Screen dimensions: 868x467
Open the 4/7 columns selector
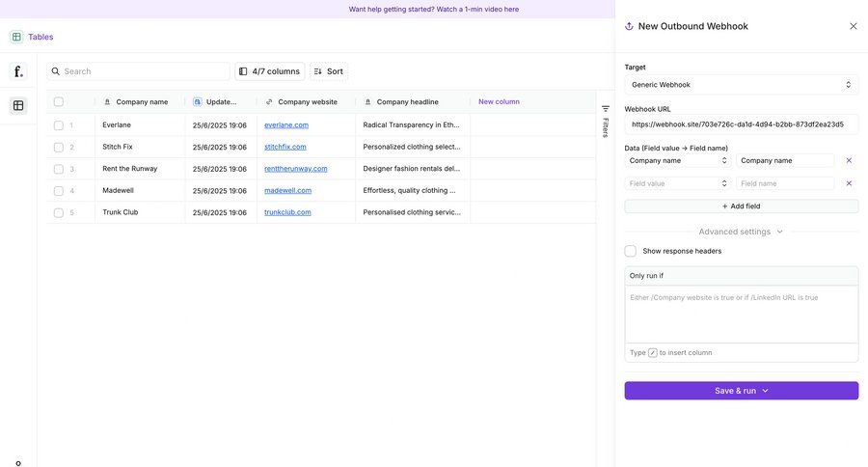[270, 71]
